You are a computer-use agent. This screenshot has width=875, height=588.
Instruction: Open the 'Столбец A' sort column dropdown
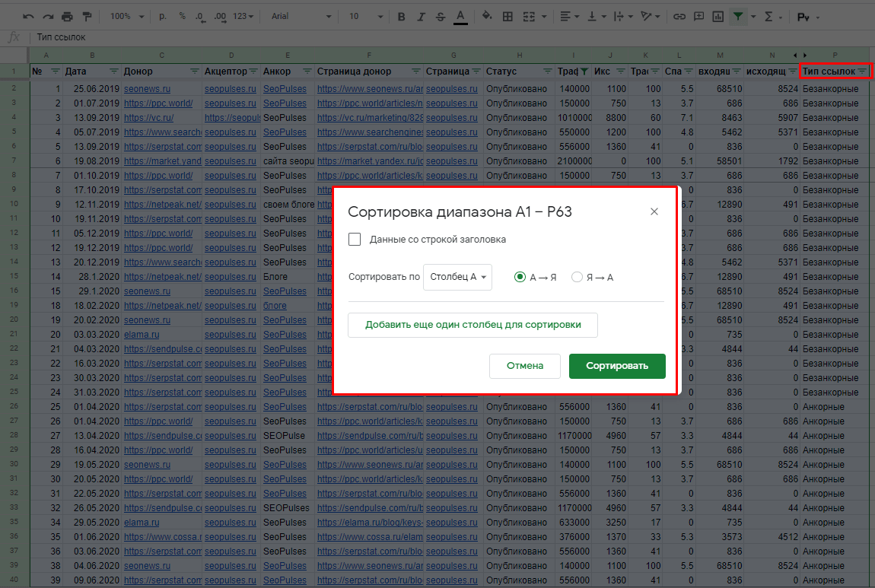(457, 277)
